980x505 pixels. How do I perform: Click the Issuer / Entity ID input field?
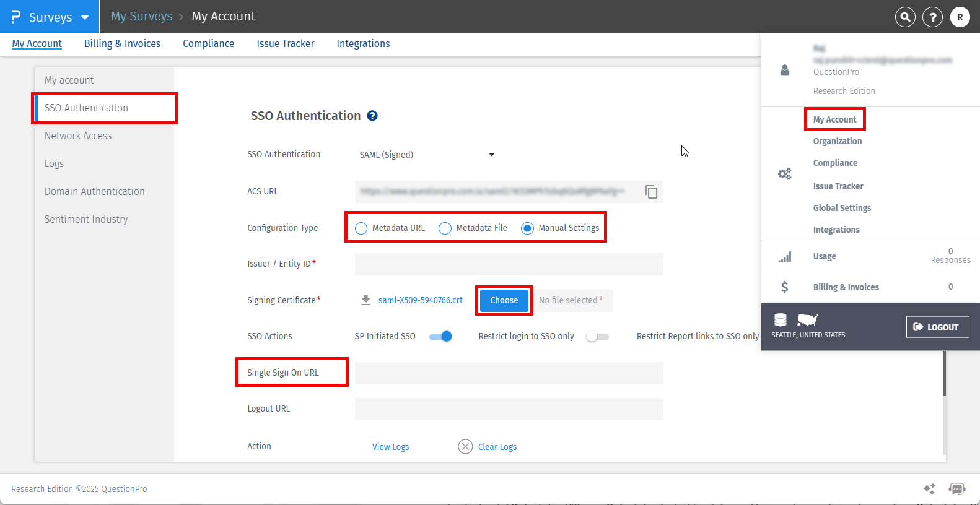pyautogui.click(x=509, y=264)
